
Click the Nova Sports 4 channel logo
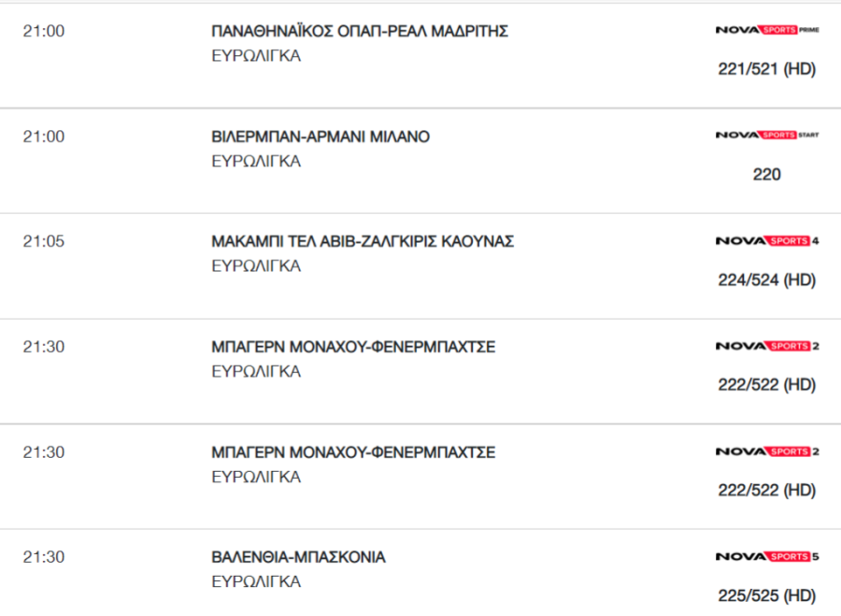[x=767, y=241]
